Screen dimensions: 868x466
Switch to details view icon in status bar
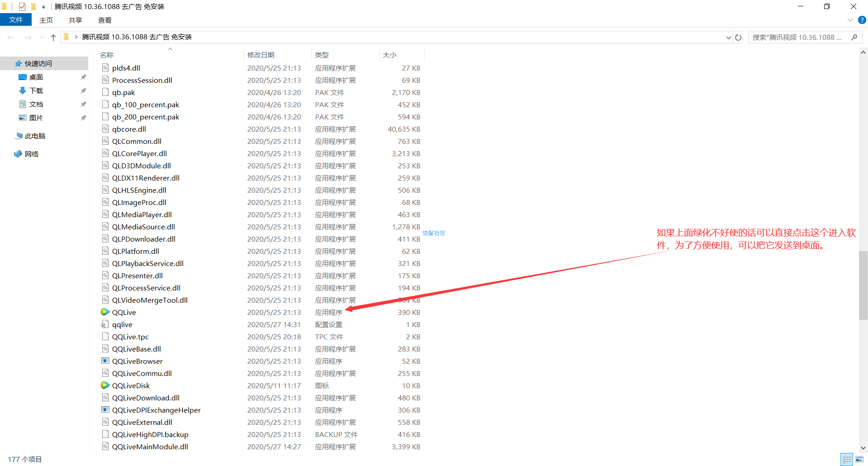[x=847, y=460]
